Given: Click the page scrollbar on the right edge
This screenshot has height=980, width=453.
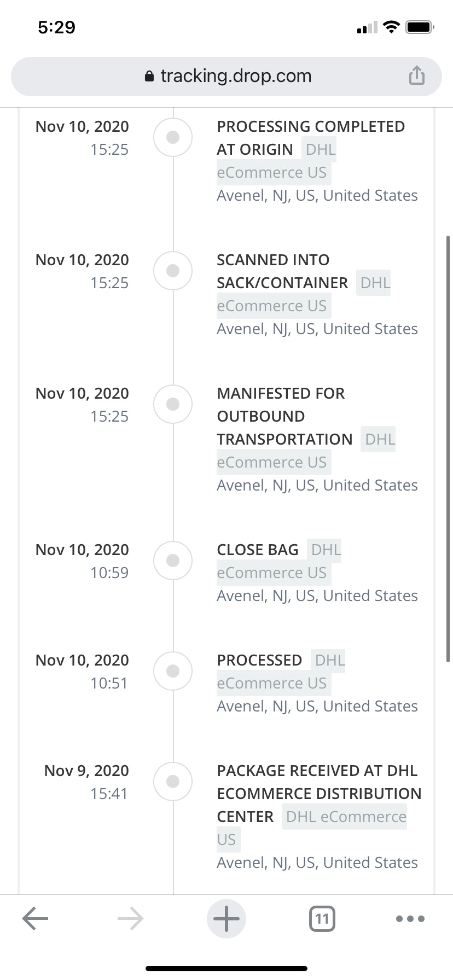Looking at the screenshot, I should point(448,448).
